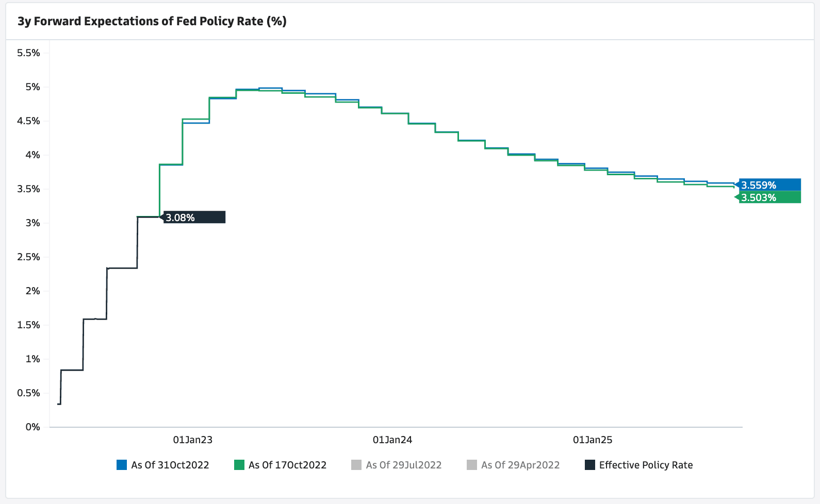Click the 01Jan23 x-axis label
Screen dimensions: 820x504
click(192, 440)
